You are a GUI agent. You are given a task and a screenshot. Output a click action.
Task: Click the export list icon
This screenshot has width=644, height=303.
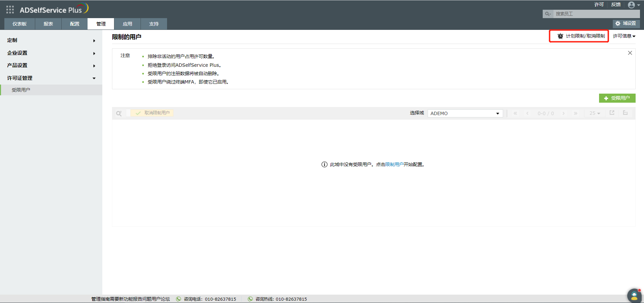pyautogui.click(x=612, y=113)
